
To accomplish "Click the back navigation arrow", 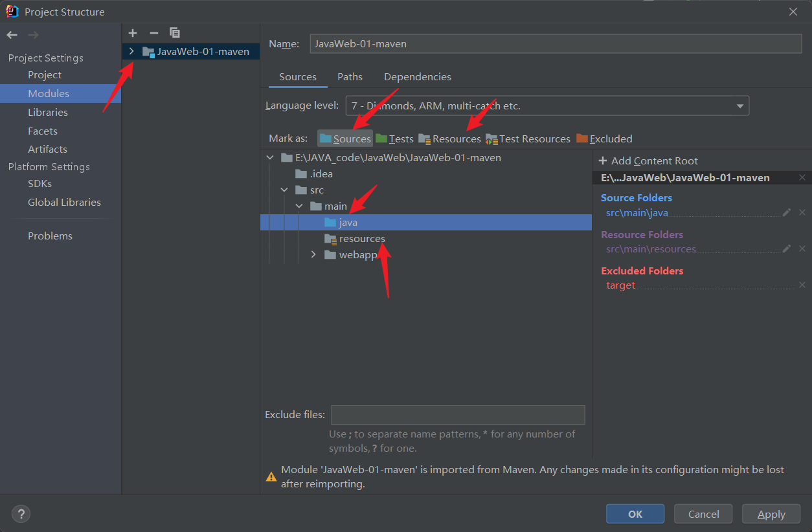I will pyautogui.click(x=12, y=35).
